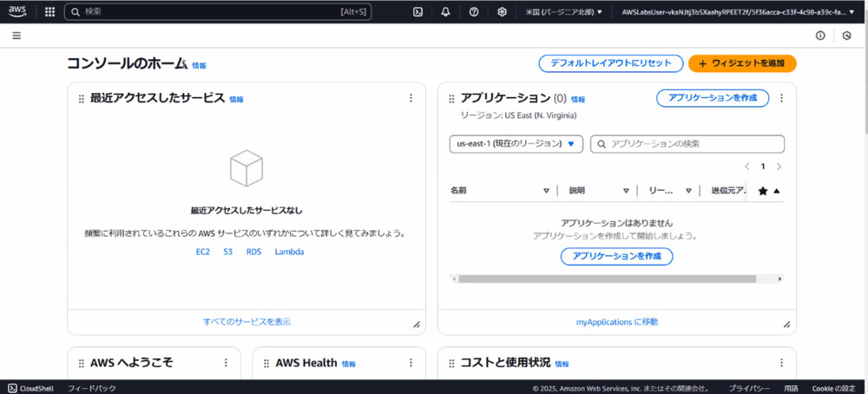Expand the hamburger side navigation menu
This screenshot has width=868, height=394.
point(17,36)
